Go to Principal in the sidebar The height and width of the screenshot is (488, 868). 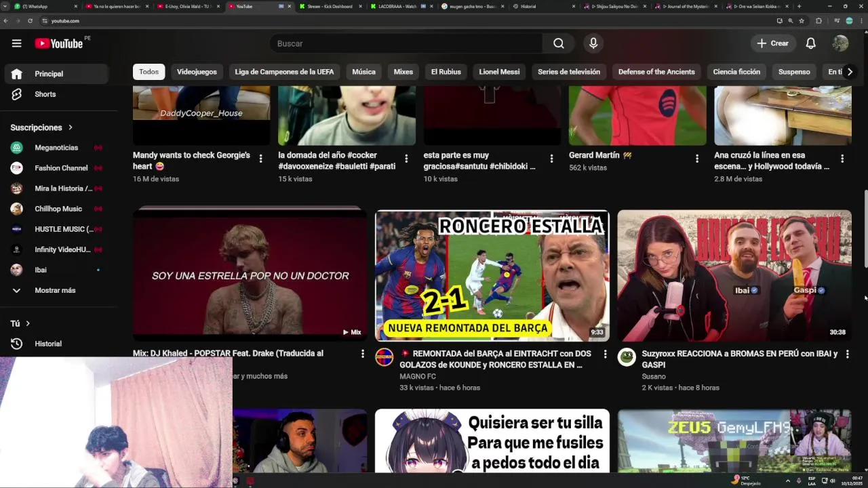coord(56,74)
